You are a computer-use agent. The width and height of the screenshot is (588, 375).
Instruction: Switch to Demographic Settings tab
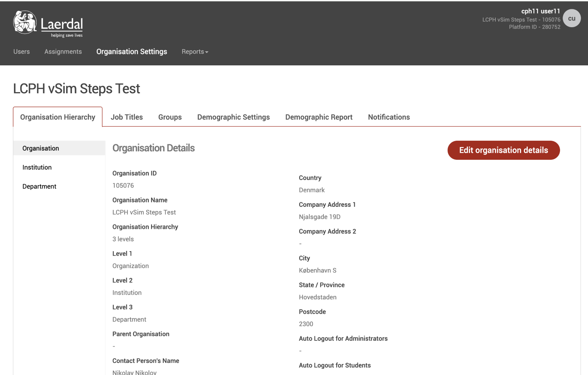(x=233, y=117)
